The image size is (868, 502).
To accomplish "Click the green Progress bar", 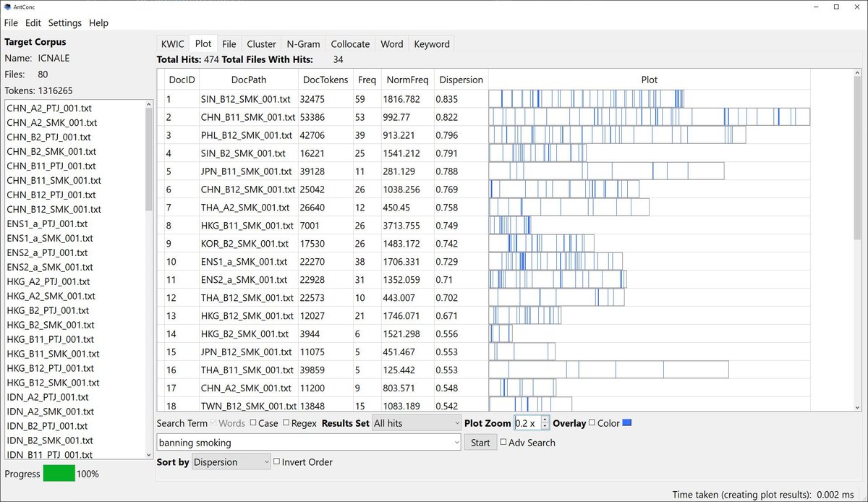I will point(59,474).
